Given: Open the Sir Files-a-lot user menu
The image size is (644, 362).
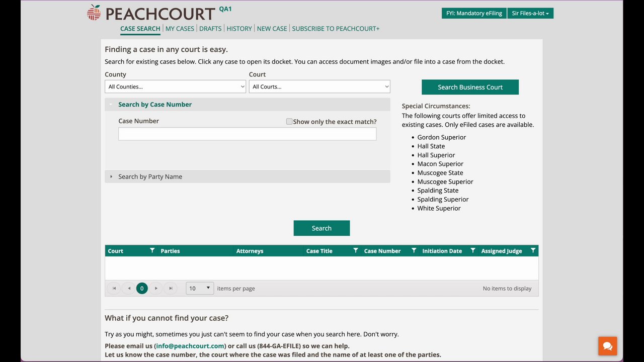Looking at the screenshot, I should [530, 13].
